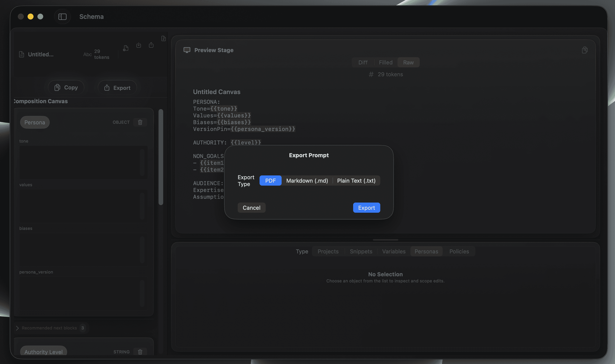Click the Composition Canvas vertical scrollbar
The image size is (615, 364).
(x=161, y=157)
